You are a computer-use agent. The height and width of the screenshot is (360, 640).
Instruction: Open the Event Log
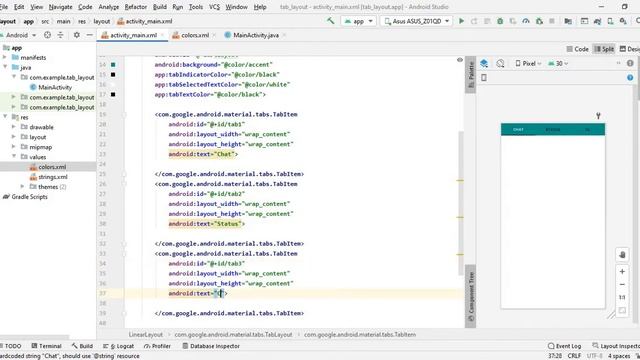pyautogui.click(x=564, y=346)
